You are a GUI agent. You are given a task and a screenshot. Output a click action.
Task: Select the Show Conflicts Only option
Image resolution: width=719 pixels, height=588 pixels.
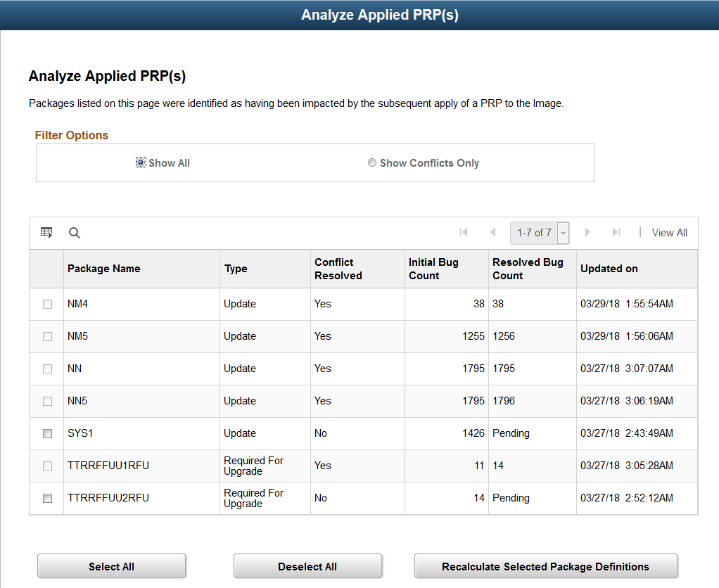(372, 162)
